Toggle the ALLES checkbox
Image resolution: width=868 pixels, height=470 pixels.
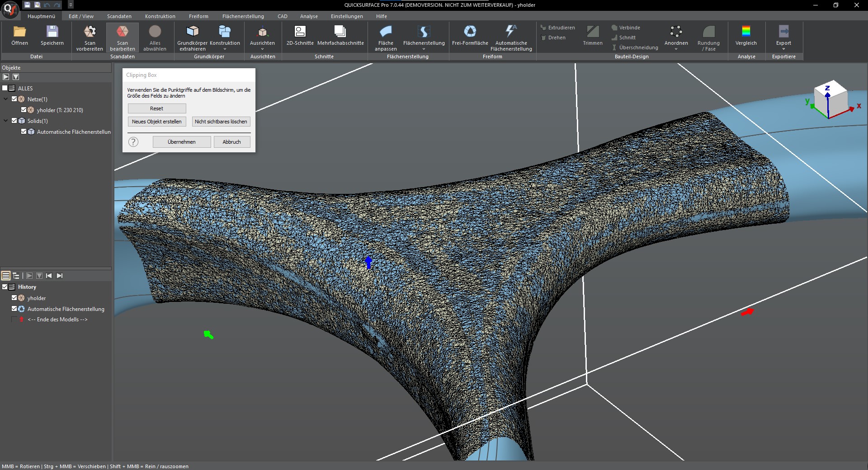(x=5, y=88)
